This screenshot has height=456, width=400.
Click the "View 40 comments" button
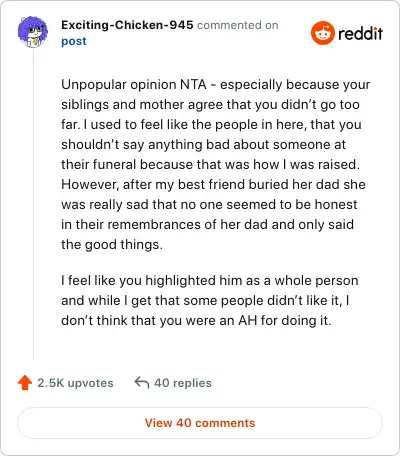[x=200, y=423]
